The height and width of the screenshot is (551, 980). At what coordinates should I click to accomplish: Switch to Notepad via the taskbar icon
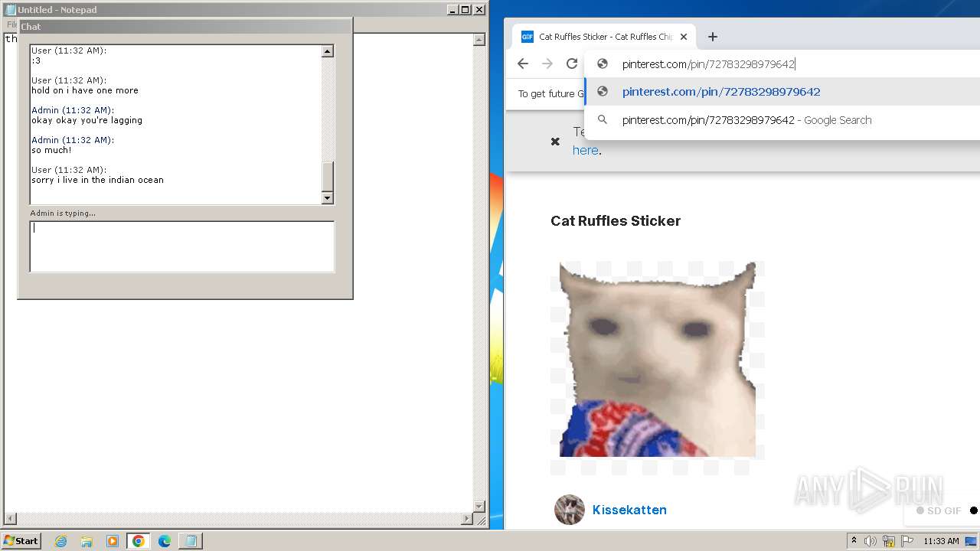coord(191,541)
